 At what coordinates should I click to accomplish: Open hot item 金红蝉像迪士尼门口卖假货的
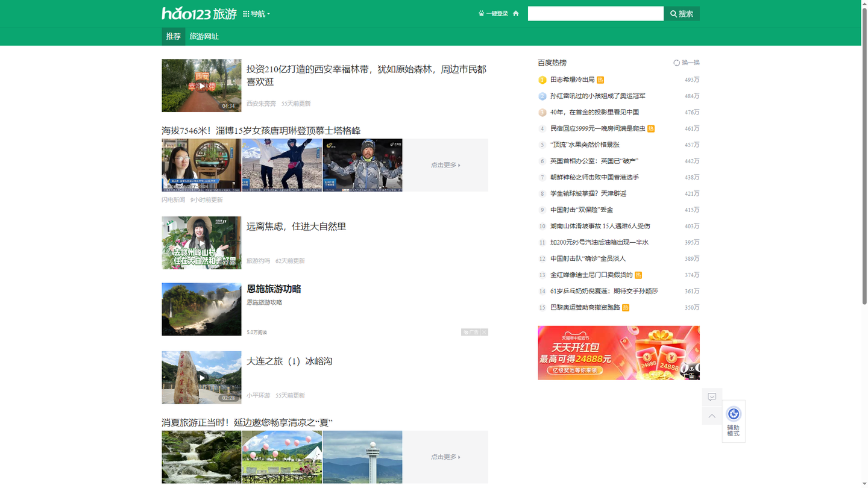pyautogui.click(x=591, y=275)
